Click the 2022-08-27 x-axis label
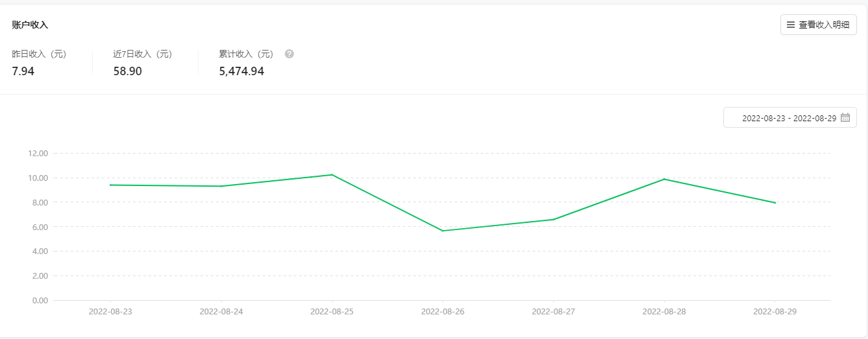 553,311
